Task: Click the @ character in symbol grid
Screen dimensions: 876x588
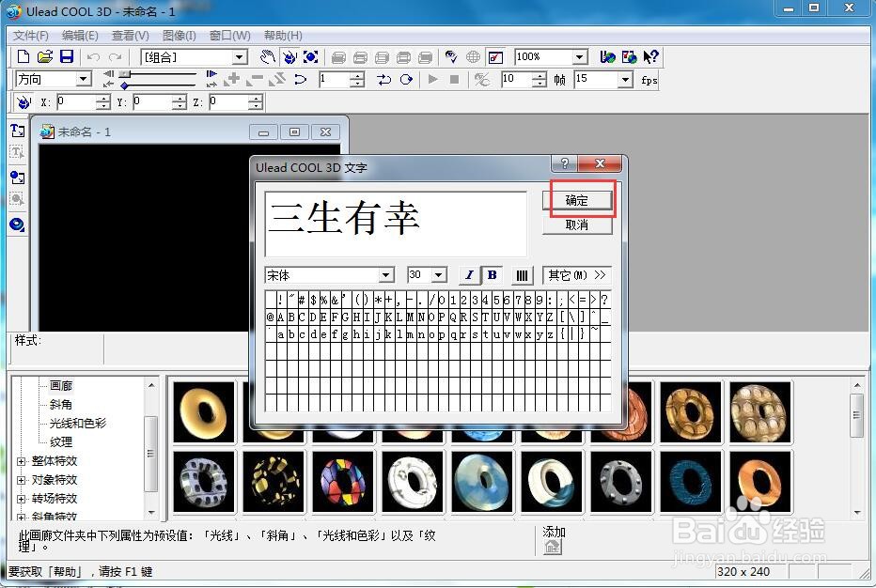Action: (271, 317)
